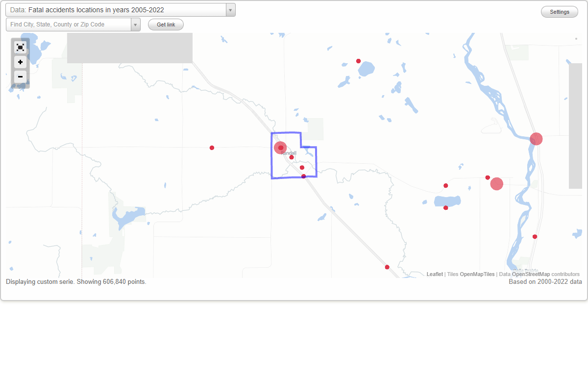588x378 pixels.
Task: Select the lone red dot on the left map area
Action: tap(212, 147)
